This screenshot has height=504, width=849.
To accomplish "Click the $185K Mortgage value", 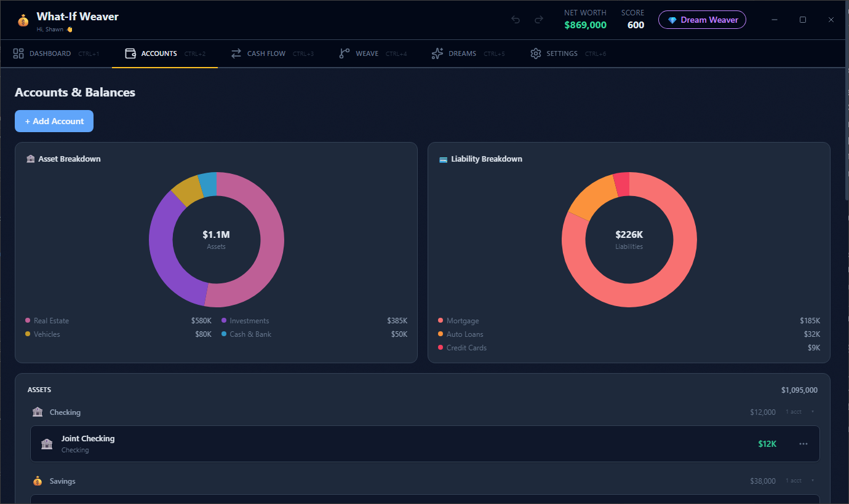I will [x=810, y=320].
